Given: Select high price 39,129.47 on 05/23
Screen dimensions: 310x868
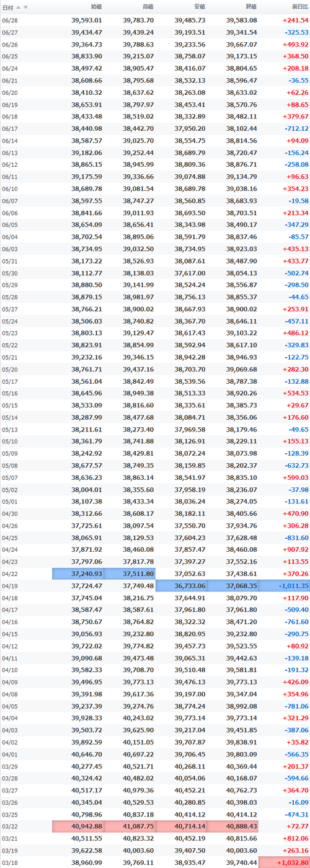Looking at the screenshot, I should pyautogui.click(x=138, y=332).
